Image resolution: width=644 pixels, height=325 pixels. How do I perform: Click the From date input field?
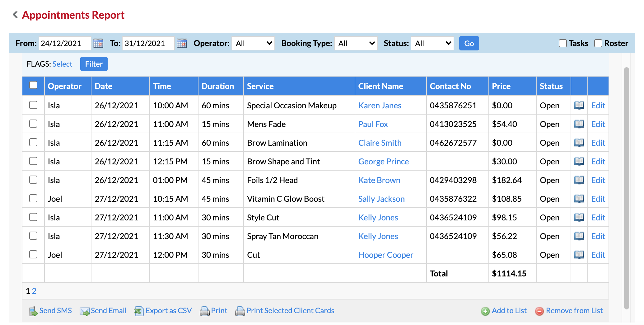(x=65, y=43)
